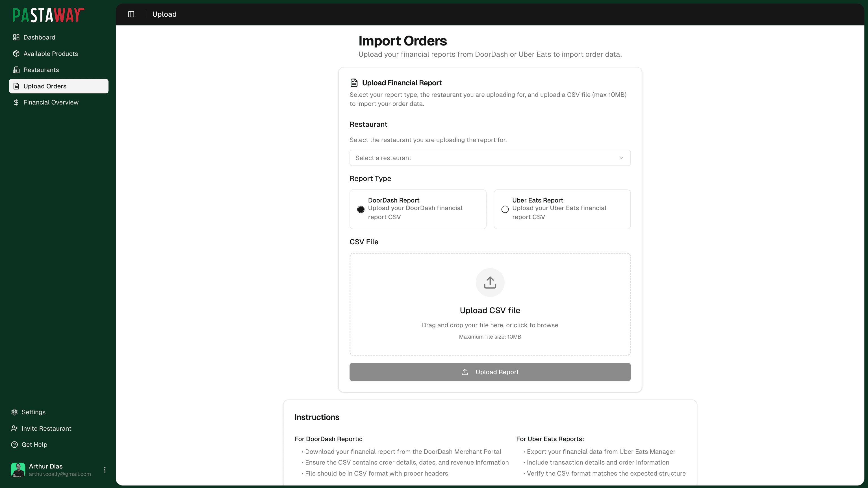Expand the restaurant selector chevron
Image resolution: width=868 pixels, height=488 pixels.
[x=621, y=158]
